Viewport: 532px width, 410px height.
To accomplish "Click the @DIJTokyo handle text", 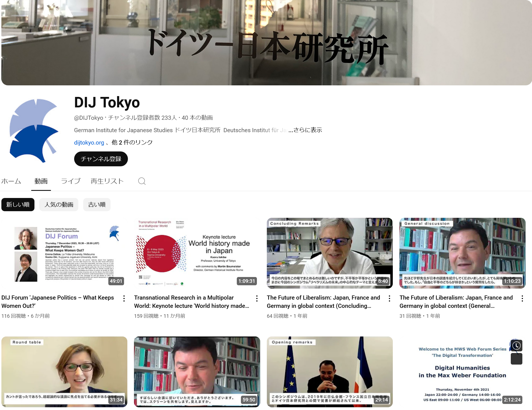I will tap(88, 118).
